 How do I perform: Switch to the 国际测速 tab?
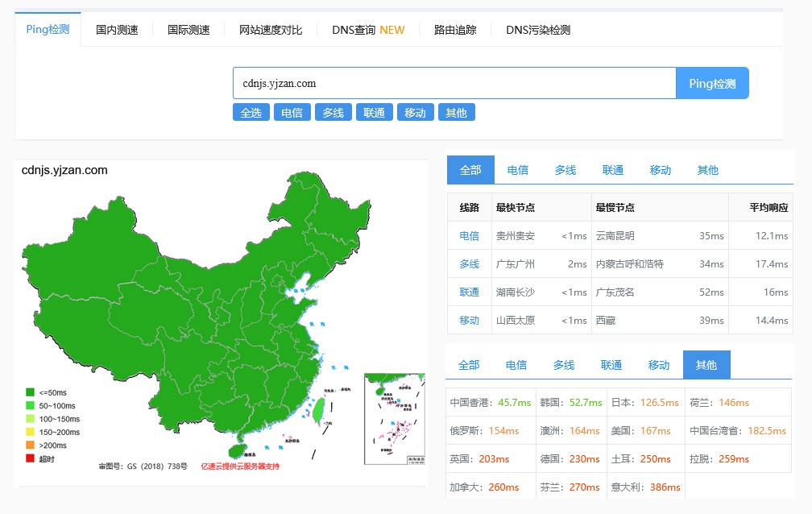[188, 30]
